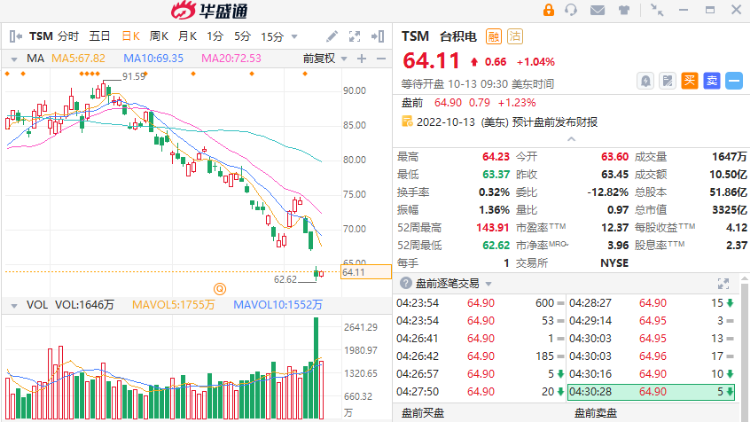Select the 04:30:03 trade at 64.96
The width and height of the screenshot is (750, 422).
tap(651, 356)
